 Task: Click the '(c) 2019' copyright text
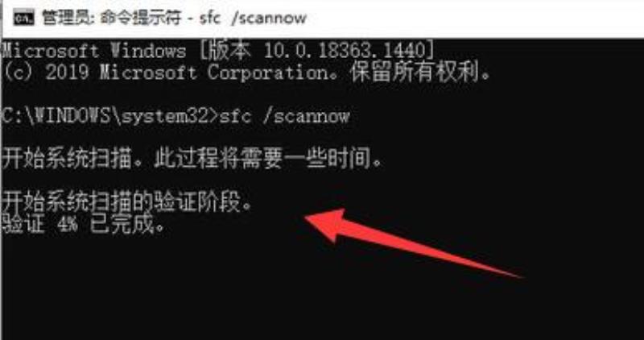(45, 73)
